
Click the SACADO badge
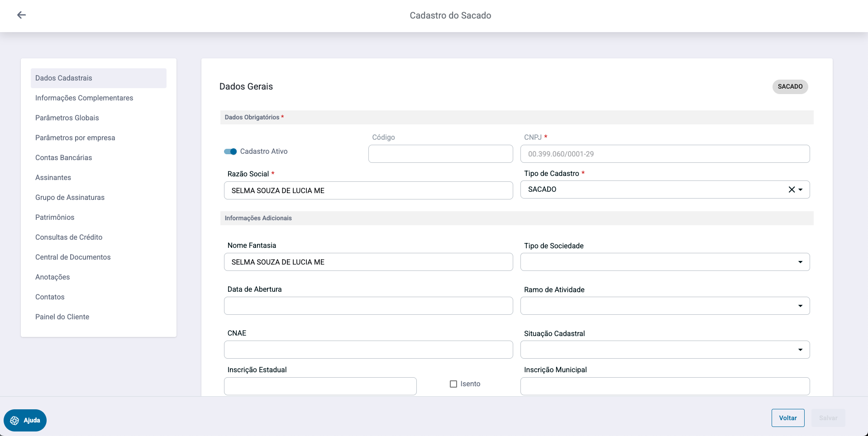pyautogui.click(x=790, y=86)
